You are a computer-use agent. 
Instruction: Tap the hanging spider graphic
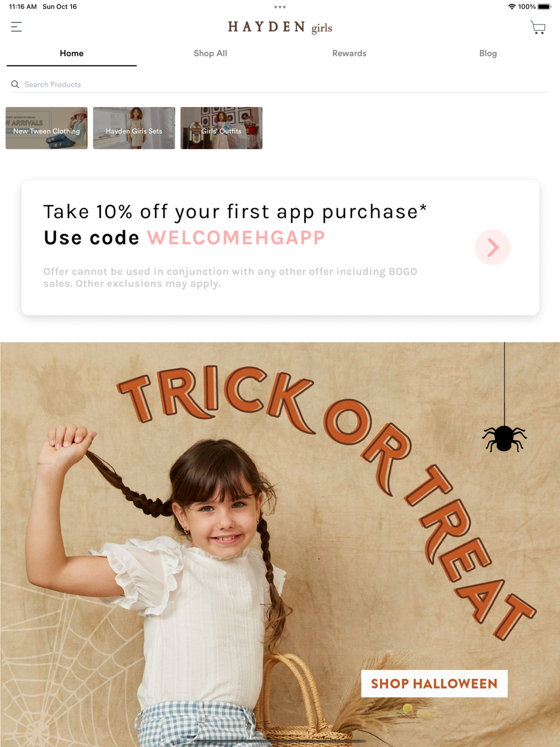[504, 438]
